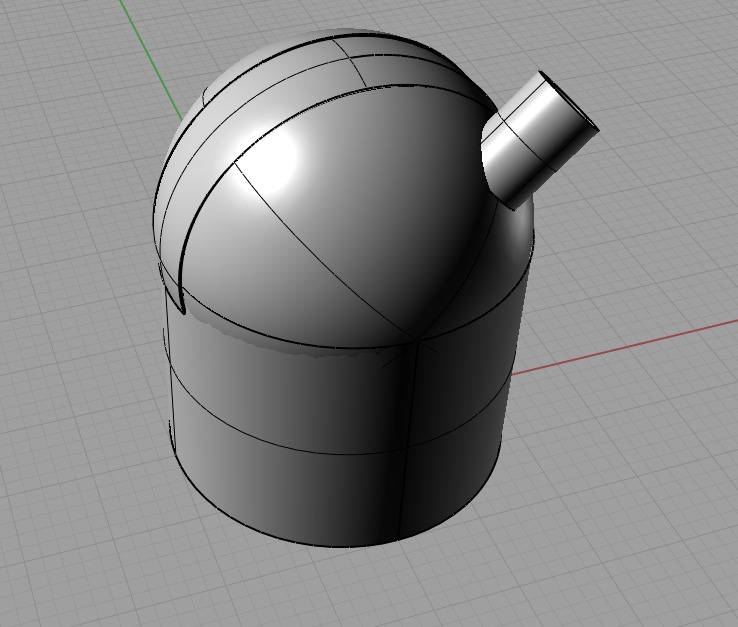The height and width of the screenshot is (627, 738).
Task: Pick the diagonal isocurve crossing the dome
Action: [320, 251]
